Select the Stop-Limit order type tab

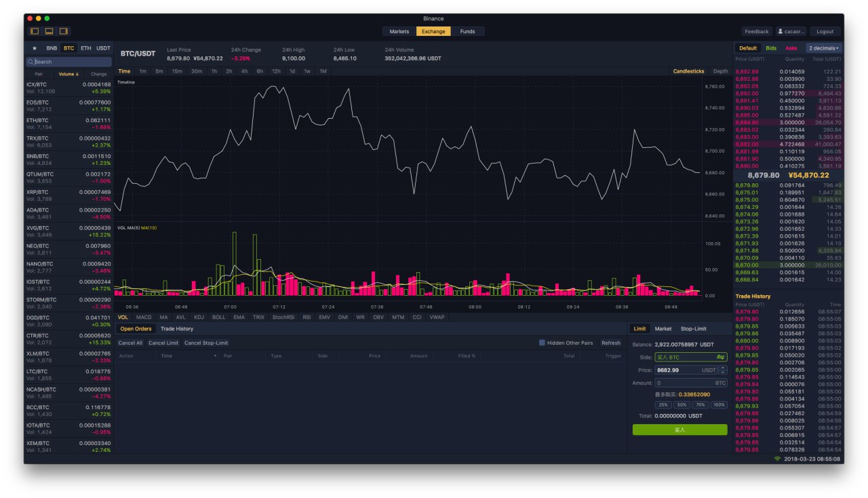point(694,329)
